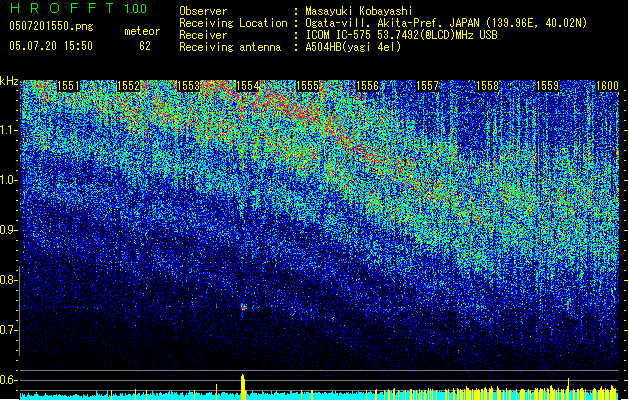Click the Receiving antenna label

click(230, 47)
